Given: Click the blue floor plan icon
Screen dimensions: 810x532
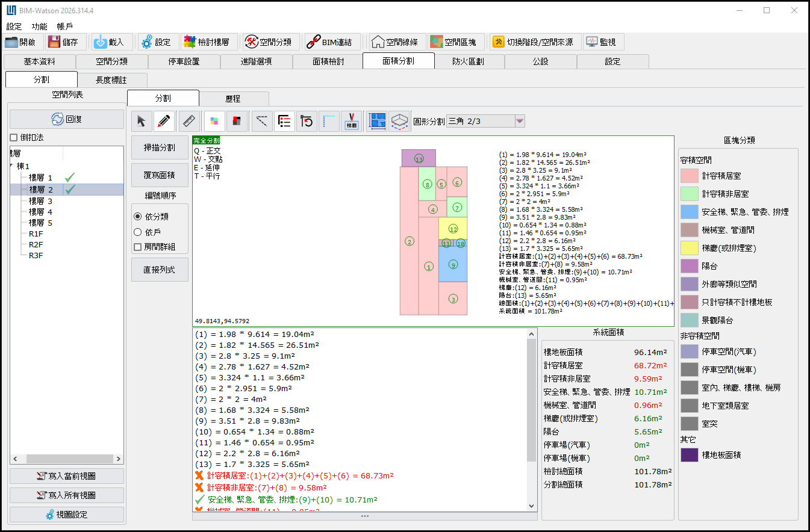Looking at the screenshot, I should (377, 122).
